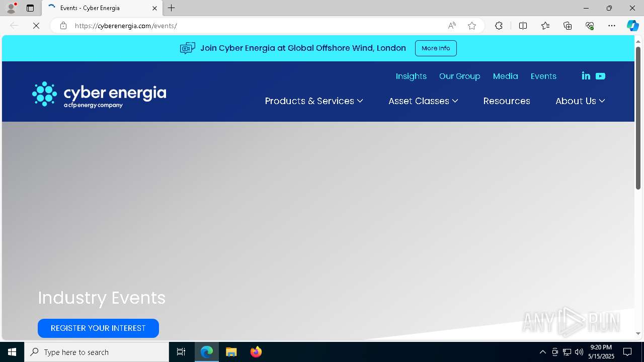
Task: Go to Insights page
Action: 411,76
